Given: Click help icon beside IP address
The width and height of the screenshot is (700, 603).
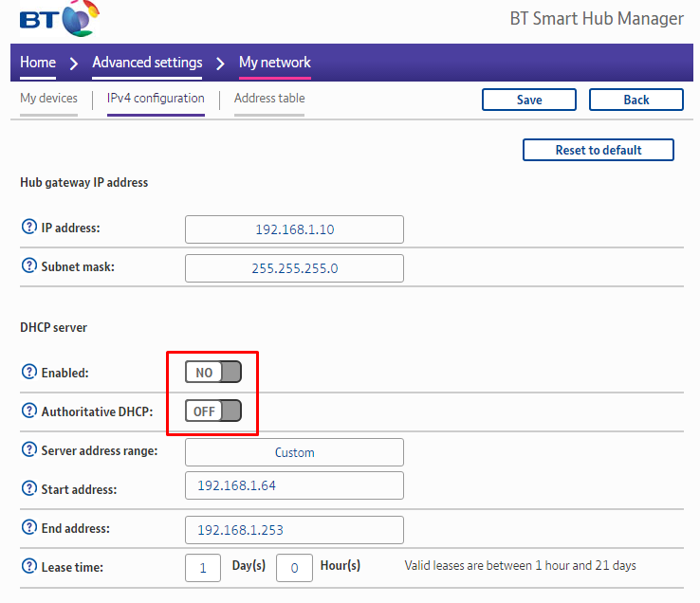Looking at the screenshot, I should (x=28, y=228).
